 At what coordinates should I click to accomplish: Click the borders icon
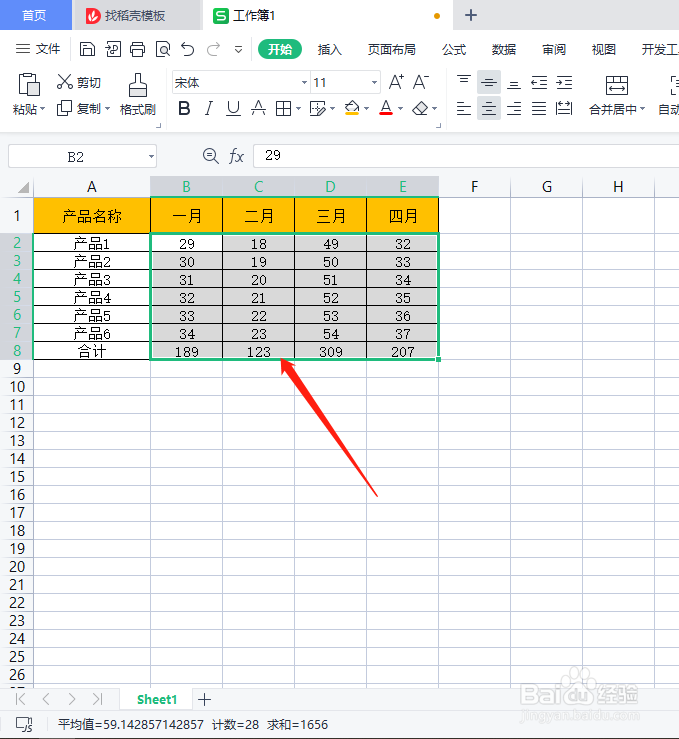[x=283, y=109]
